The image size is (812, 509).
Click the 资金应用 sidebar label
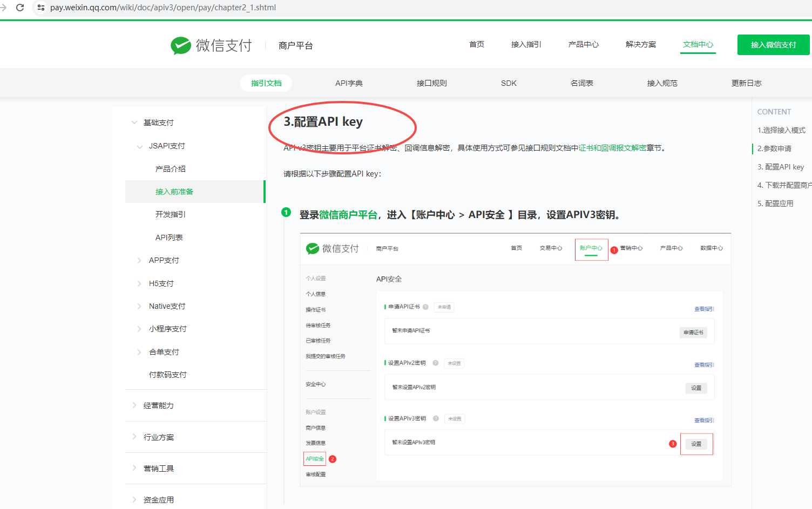159,500
